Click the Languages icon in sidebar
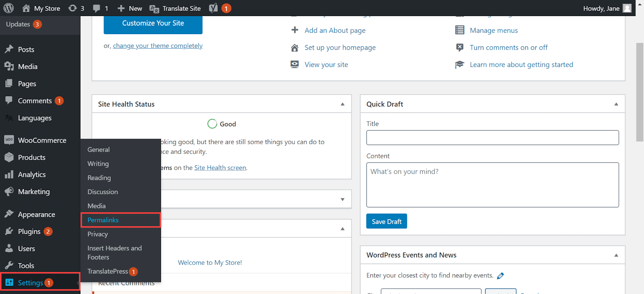 coord(9,117)
